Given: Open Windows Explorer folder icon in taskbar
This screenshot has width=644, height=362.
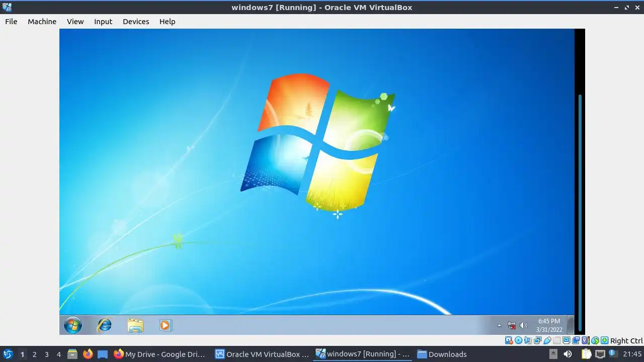Looking at the screenshot, I should click(135, 325).
